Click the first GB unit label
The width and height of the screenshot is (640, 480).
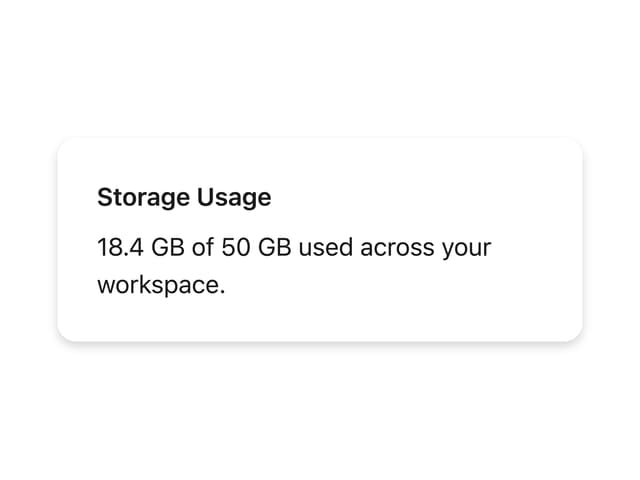click(x=168, y=247)
